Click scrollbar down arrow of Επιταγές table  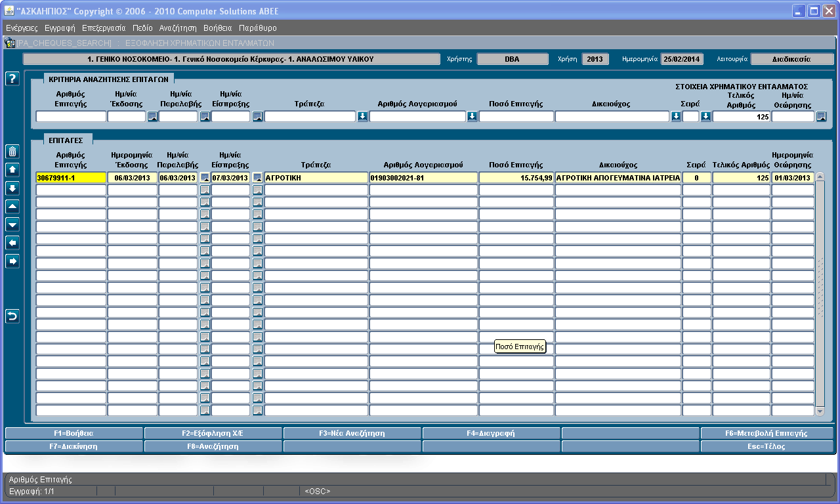(x=820, y=411)
